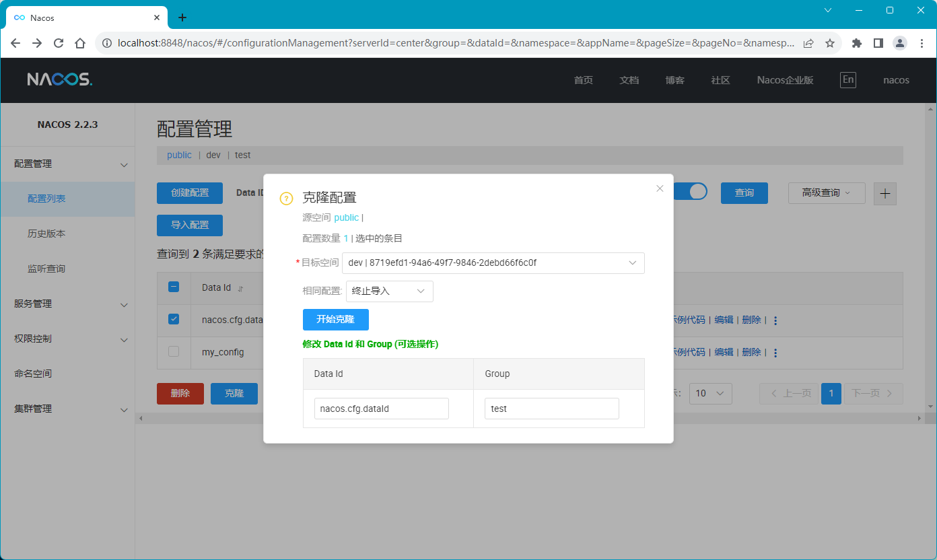Click the site information icon in address bar
Screen dimensions: 937x560
click(106, 43)
